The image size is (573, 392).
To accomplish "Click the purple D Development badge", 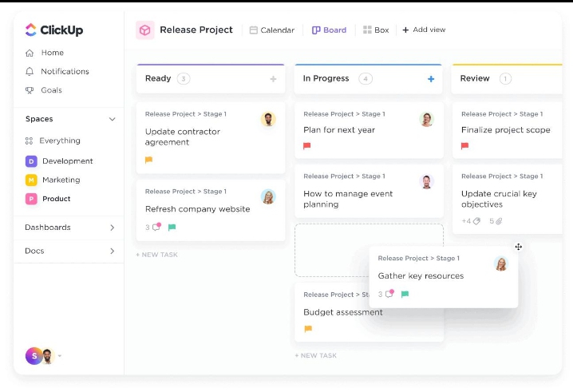I will (31, 161).
